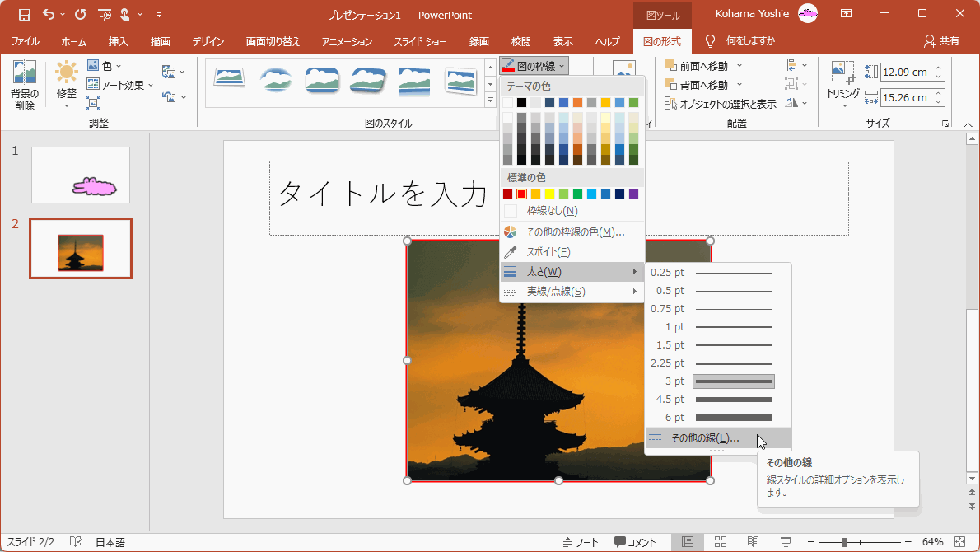Select 2.25 pt line weight
This screenshot has width=980, height=552.
pos(717,363)
